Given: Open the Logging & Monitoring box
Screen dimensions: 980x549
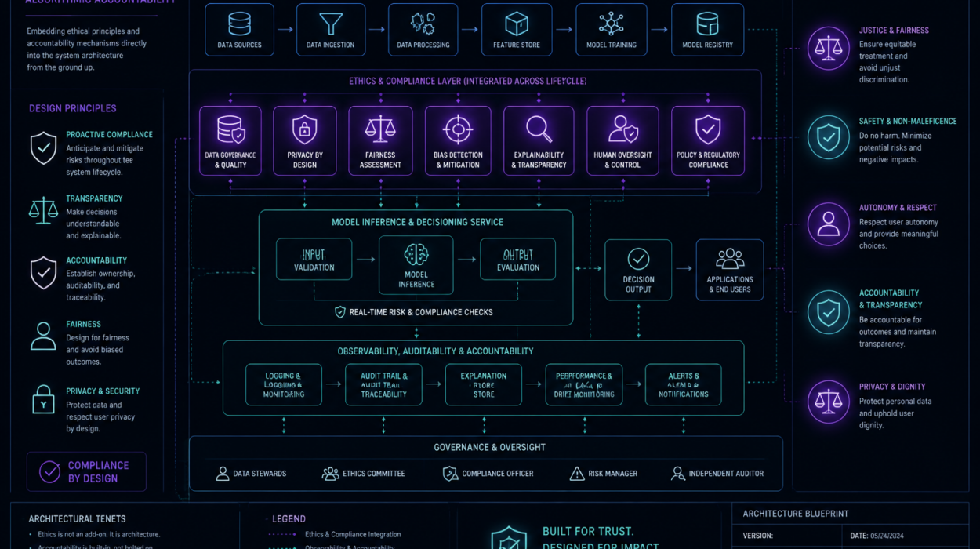Looking at the screenshot, I should click(284, 384).
